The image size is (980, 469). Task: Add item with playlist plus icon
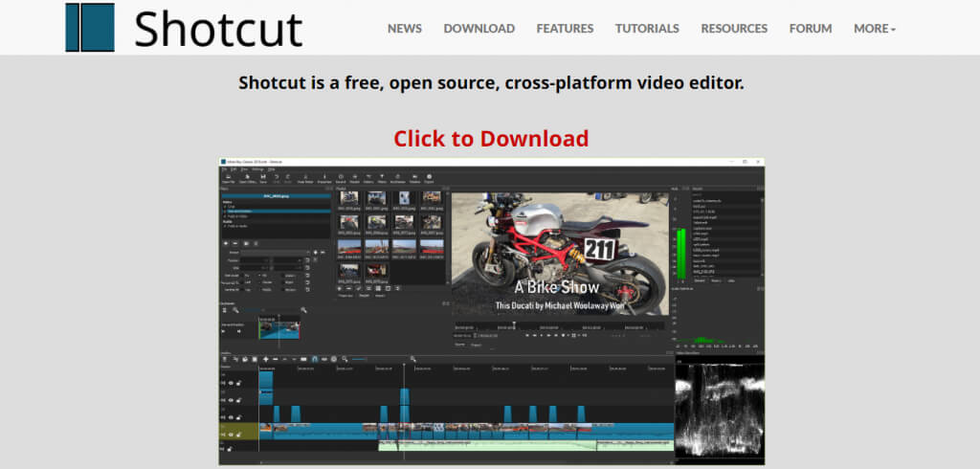[340, 288]
